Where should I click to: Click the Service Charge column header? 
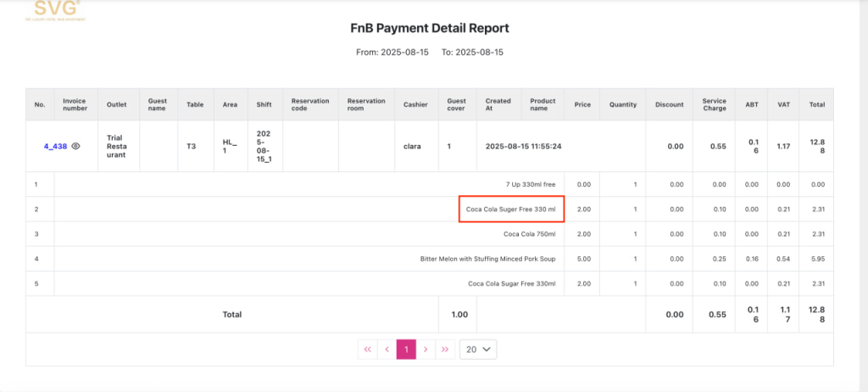coord(714,104)
